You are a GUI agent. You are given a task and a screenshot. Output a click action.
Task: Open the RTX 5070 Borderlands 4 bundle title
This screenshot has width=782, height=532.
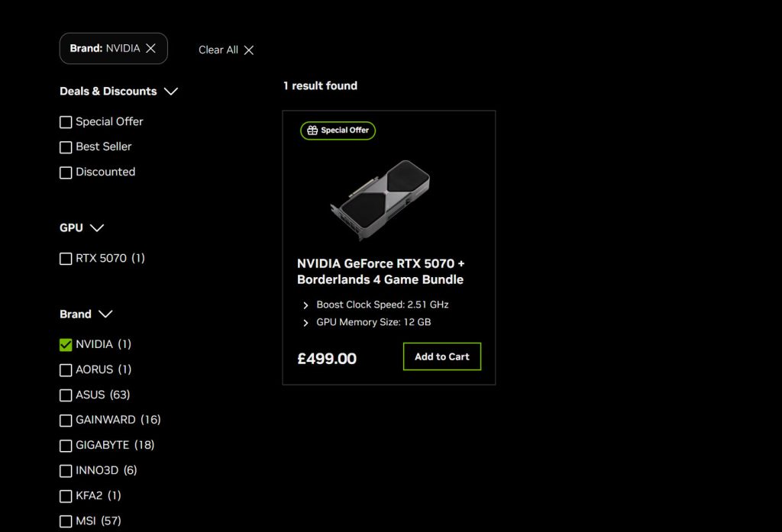point(380,271)
